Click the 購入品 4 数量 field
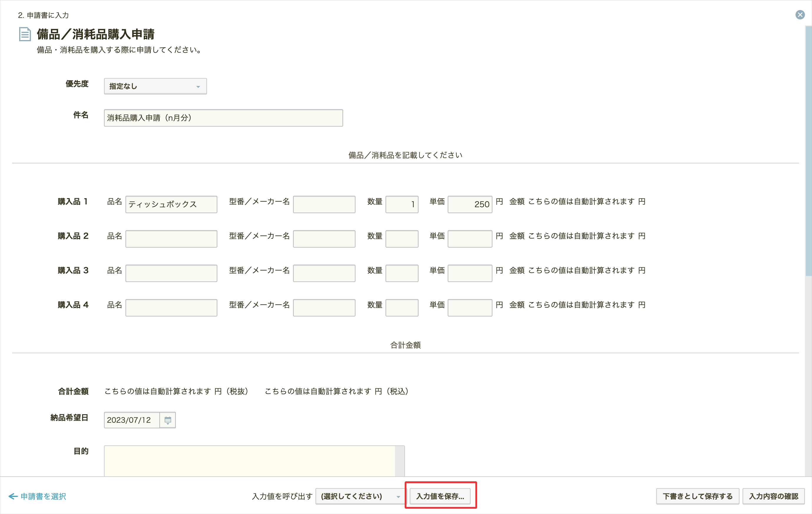This screenshot has width=812, height=514. pos(402,307)
